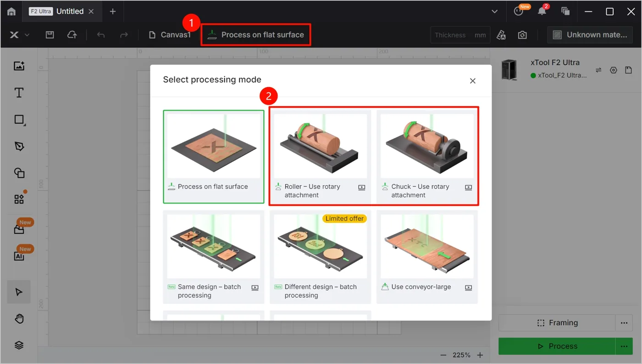Play Same design batch tutorial video
Screen dimensions: 642x364
coord(255,288)
